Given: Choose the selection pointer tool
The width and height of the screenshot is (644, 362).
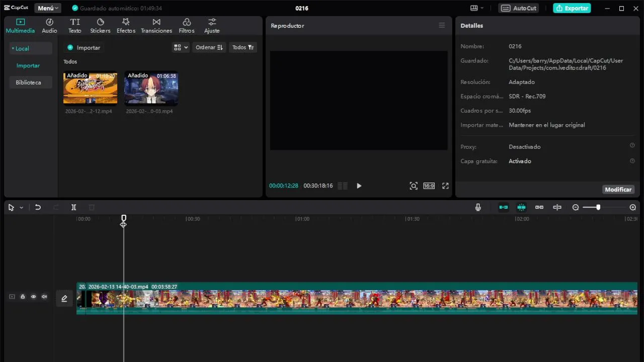Looking at the screenshot, I should pos(11,207).
